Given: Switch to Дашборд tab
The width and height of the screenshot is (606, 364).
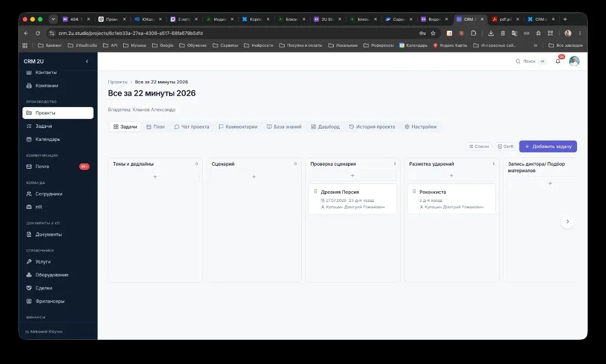Looking at the screenshot, I should coord(325,127).
